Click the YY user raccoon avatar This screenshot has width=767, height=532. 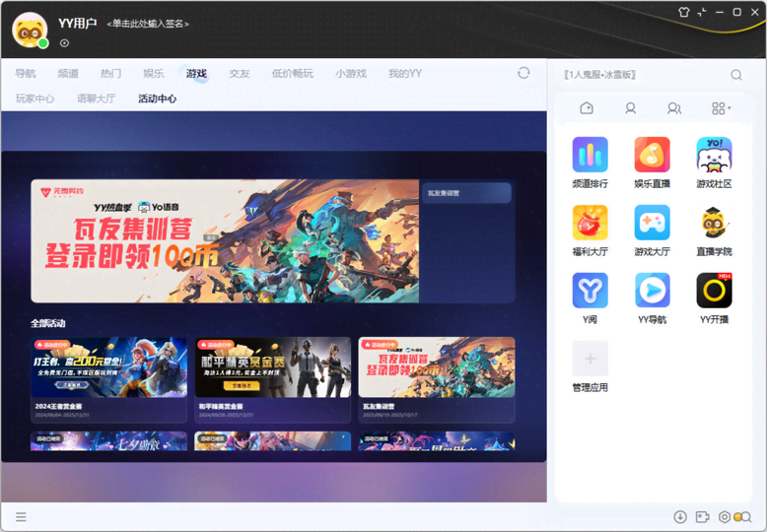(x=30, y=31)
